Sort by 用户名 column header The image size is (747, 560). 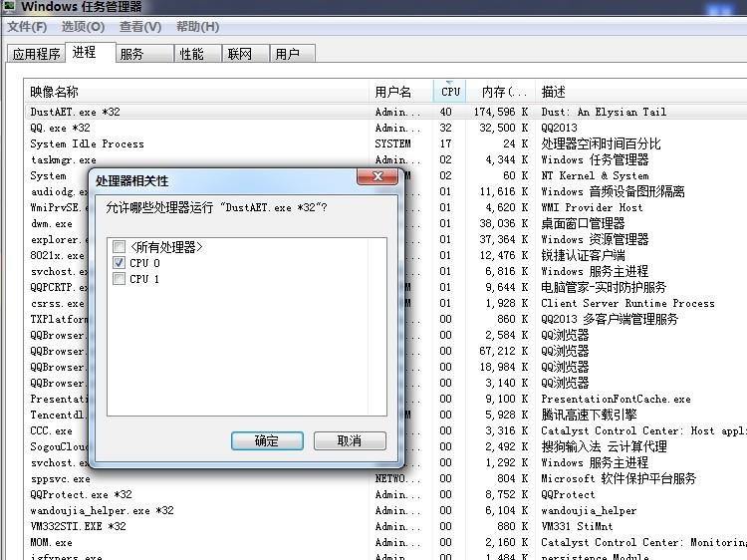pos(401,92)
